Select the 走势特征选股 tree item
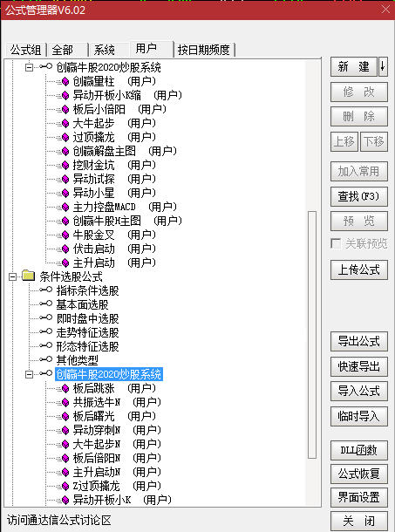The image size is (395, 532). tap(87, 332)
